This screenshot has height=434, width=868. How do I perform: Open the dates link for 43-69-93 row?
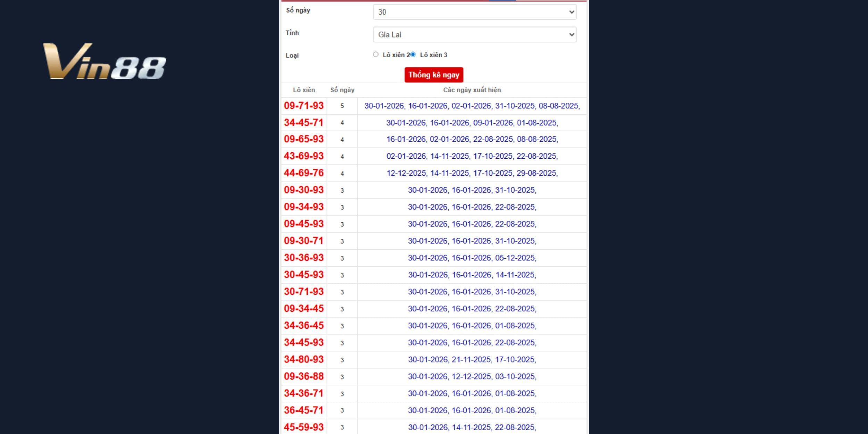click(472, 157)
